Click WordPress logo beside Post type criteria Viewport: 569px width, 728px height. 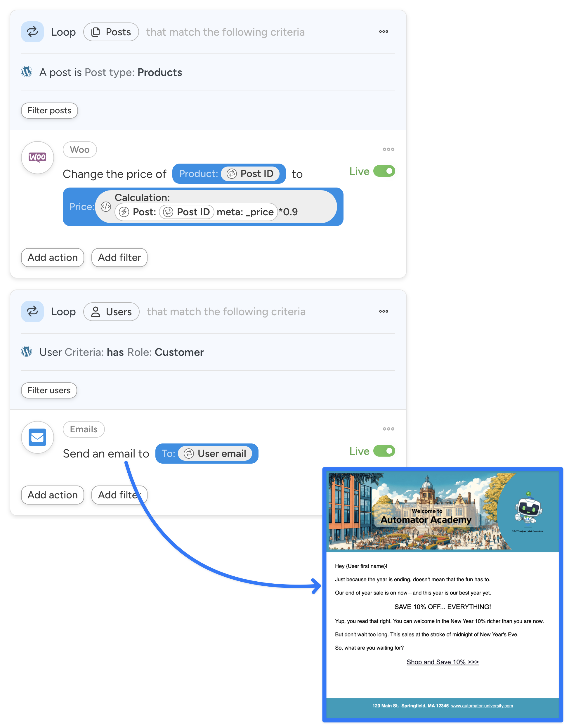pyautogui.click(x=27, y=72)
